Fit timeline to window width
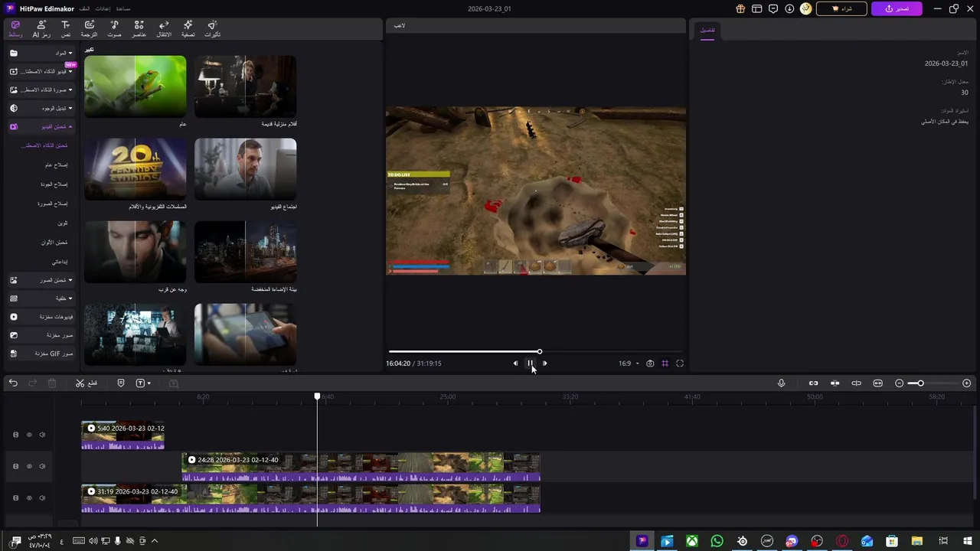 coord(877,383)
